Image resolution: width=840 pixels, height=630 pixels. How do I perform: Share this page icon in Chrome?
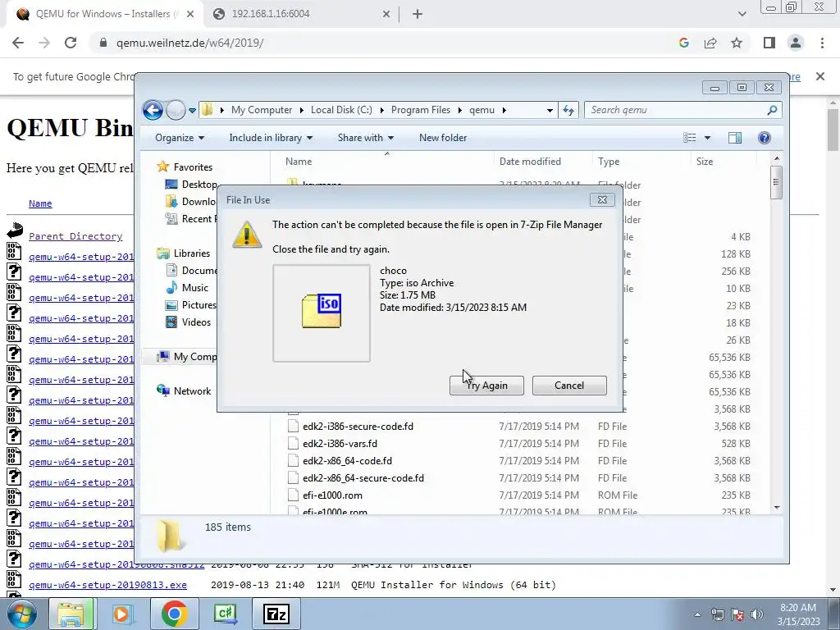click(710, 43)
